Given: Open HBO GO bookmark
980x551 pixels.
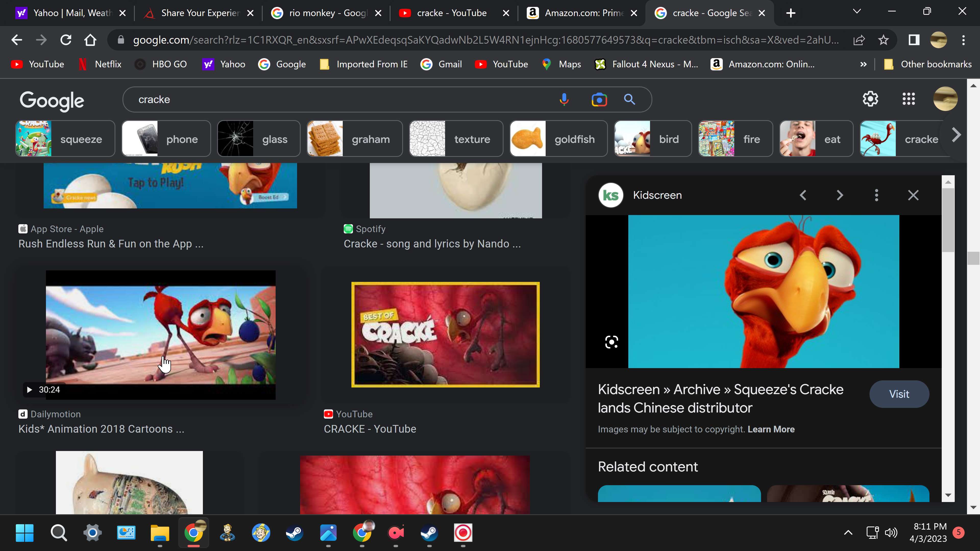Looking at the screenshot, I should coord(161,64).
